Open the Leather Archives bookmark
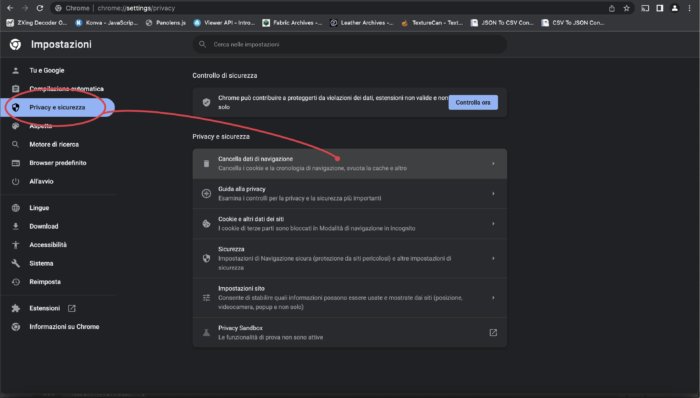This screenshot has width=700, height=398. tap(361, 23)
